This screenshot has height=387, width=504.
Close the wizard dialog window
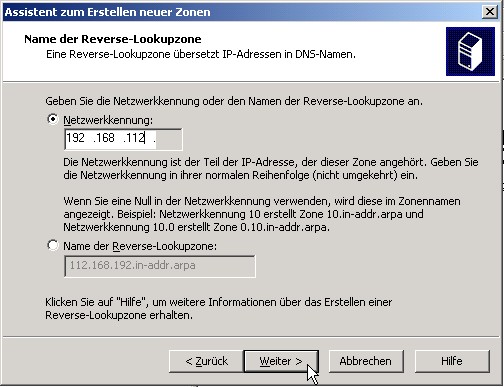[x=490, y=12]
